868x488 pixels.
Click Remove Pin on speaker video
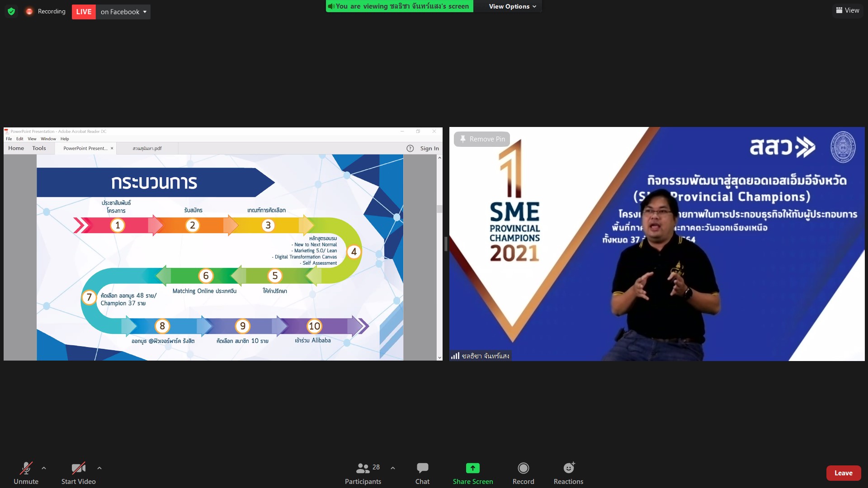click(x=482, y=139)
